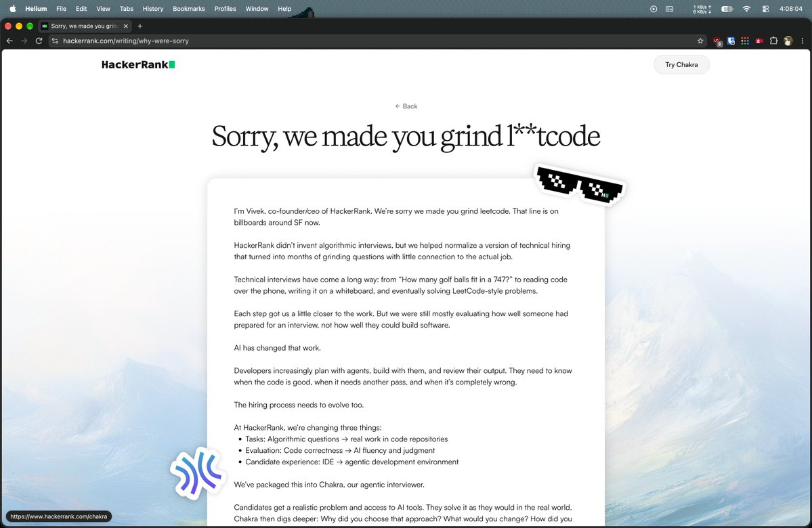Open the Bookmarks menu
Image resolution: width=812 pixels, height=528 pixels.
coord(188,9)
